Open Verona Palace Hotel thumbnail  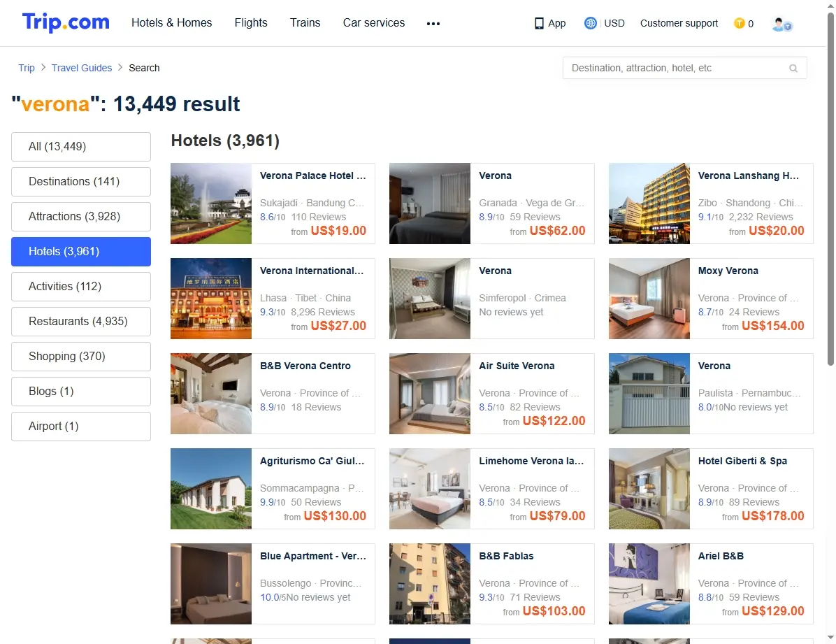pos(211,203)
